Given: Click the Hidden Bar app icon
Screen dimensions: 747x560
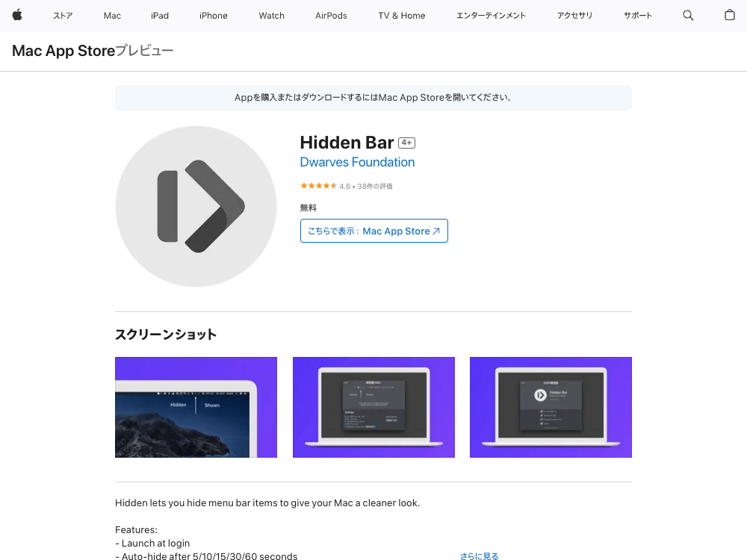Looking at the screenshot, I should [196, 206].
